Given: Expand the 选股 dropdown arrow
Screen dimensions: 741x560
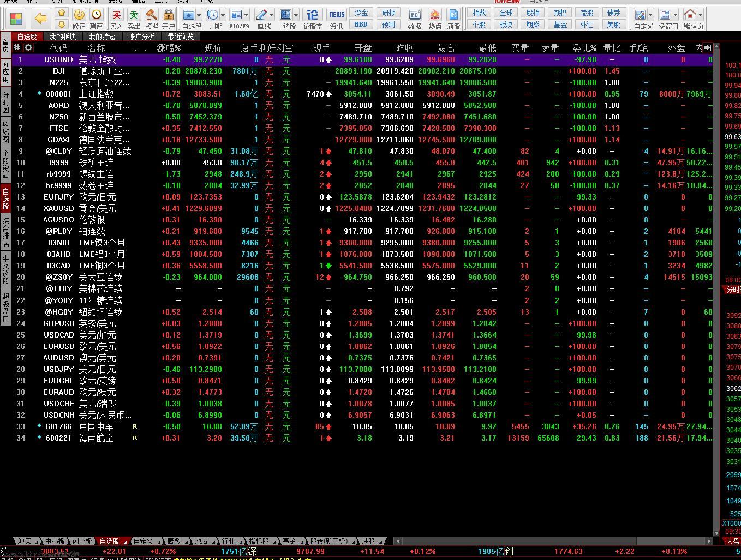Looking at the screenshot, I should point(296,15).
